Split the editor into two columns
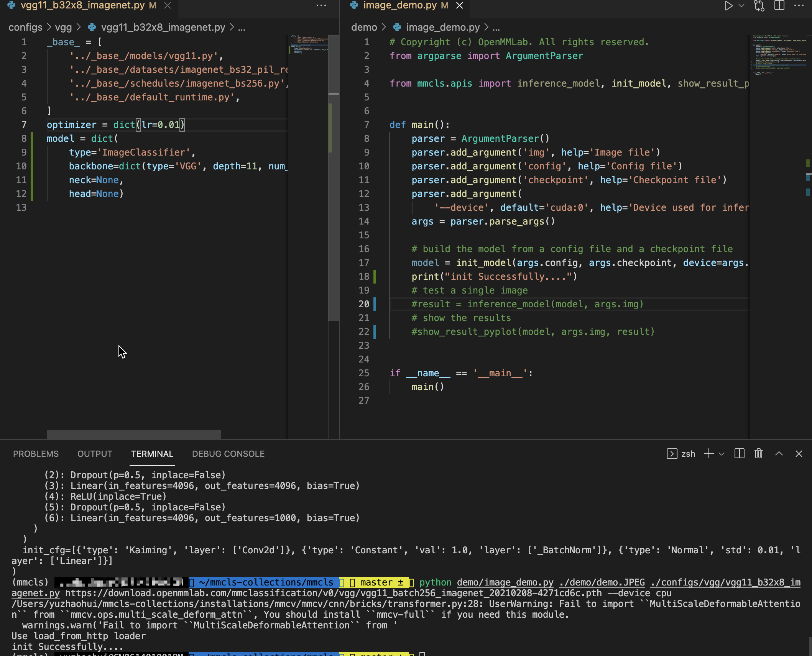812x656 pixels. [x=780, y=6]
